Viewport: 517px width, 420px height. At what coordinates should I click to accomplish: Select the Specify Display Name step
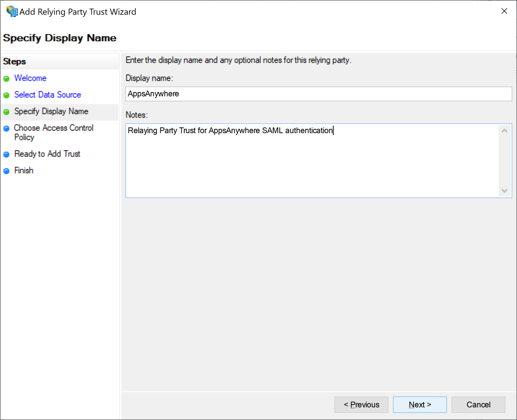pyautogui.click(x=51, y=111)
